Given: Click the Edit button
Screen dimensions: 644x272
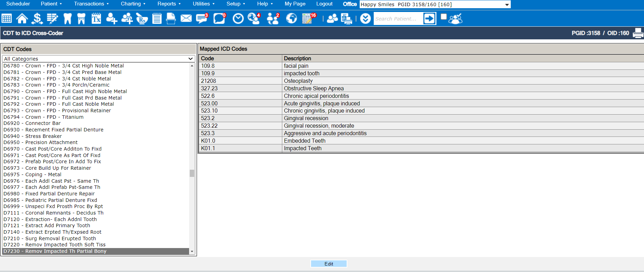Looking at the screenshot, I should (329, 264).
